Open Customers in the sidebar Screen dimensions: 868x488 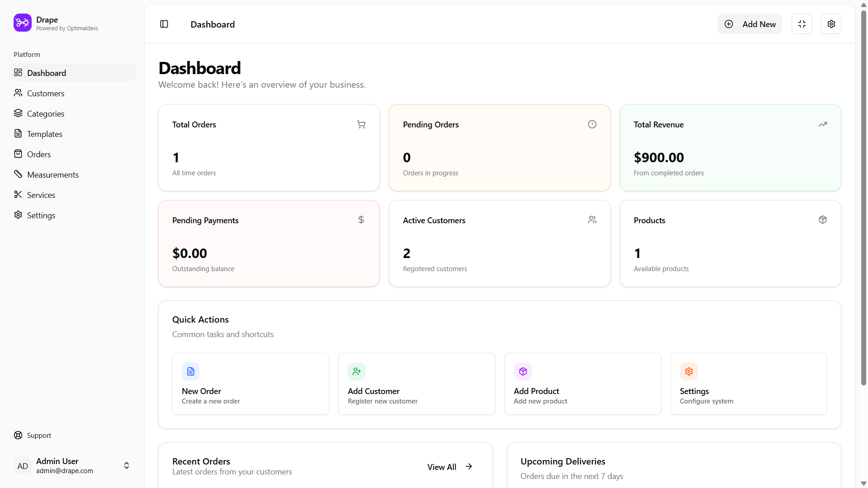tap(45, 93)
